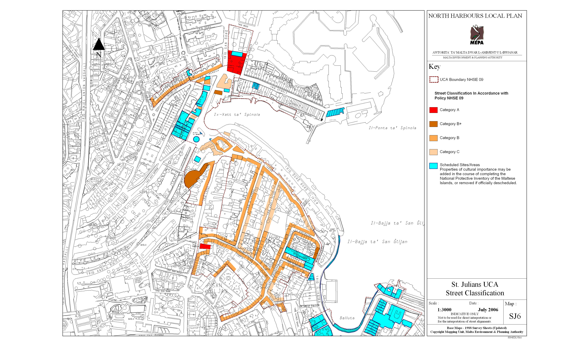Image resolution: width=588 pixels, height=364 pixels.
Task: Click the 'Il-Ponta ta' Spinola' label
Action: (392, 128)
